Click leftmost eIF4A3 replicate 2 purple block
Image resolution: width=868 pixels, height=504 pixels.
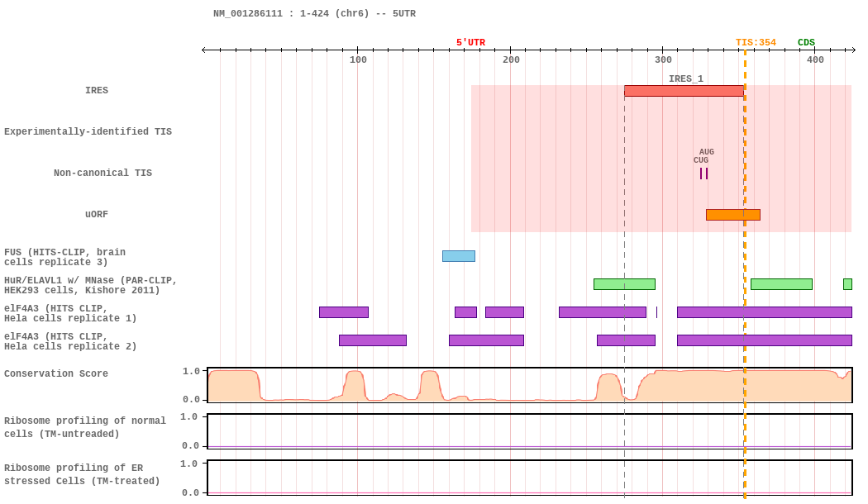373,340
